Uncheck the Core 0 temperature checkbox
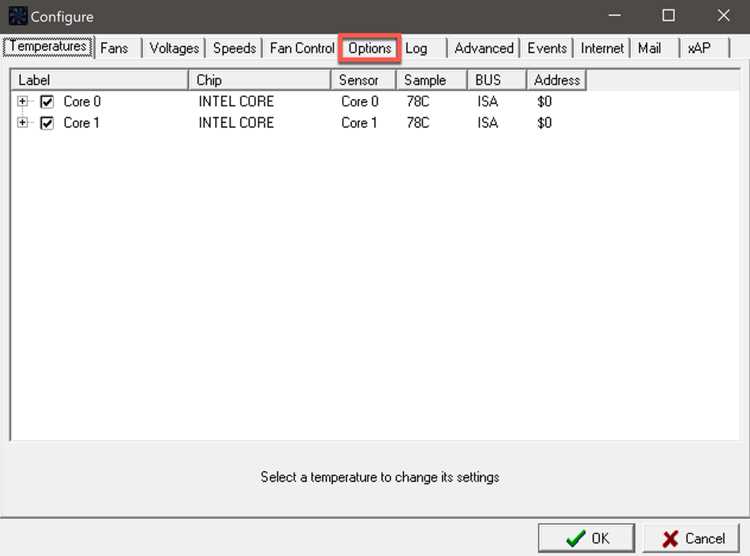This screenshot has height=556, width=750. click(x=47, y=102)
